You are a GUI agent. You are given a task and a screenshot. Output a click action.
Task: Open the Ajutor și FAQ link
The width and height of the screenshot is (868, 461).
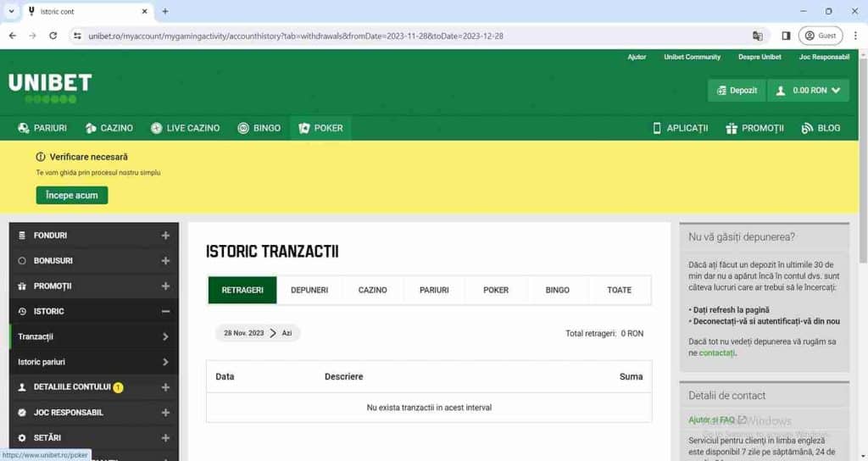click(x=717, y=420)
